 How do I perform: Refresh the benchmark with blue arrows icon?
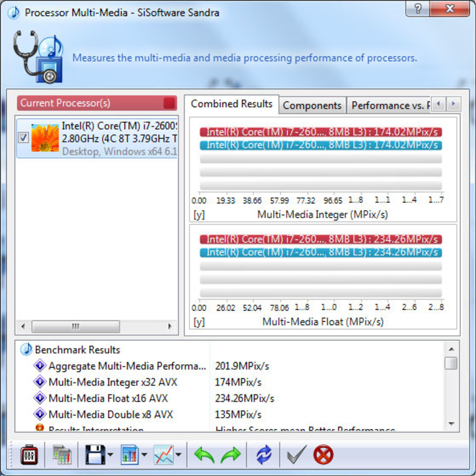point(263,455)
